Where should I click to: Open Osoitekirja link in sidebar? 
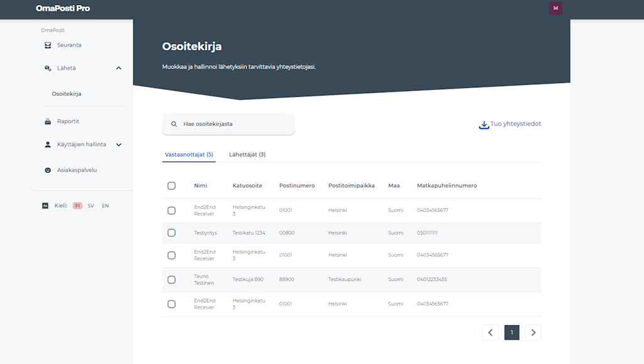67,94
